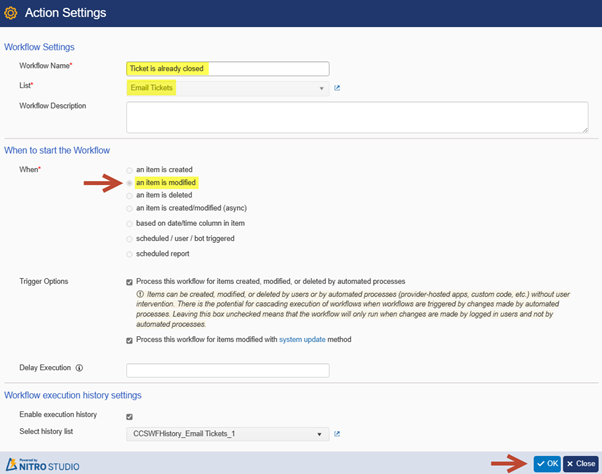Image resolution: width=602 pixels, height=474 pixels.
Task: Uncheck Enable execution history checkbox
Action: click(x=129, y=416)
